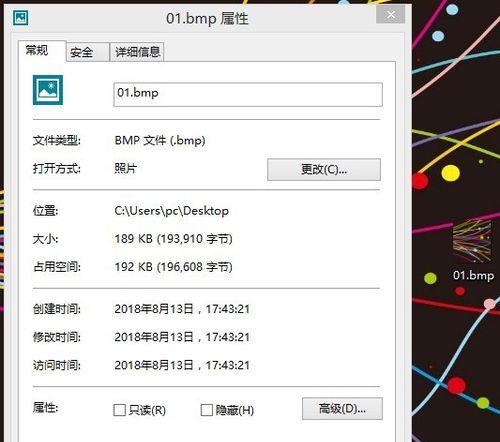Image resolution: width=500 pixels, height=442 pixels.
Task: Click the large BMP file type icon
Action: (x=48, y=90)
